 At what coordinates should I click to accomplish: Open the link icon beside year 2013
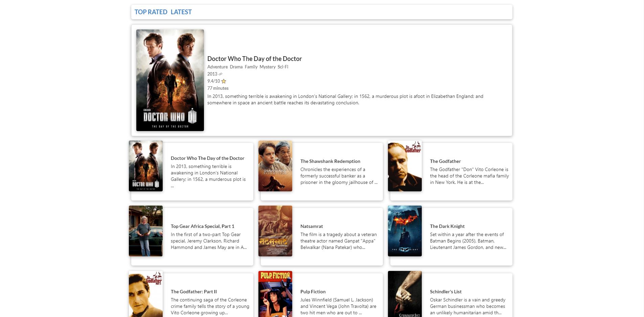(221, 74)
